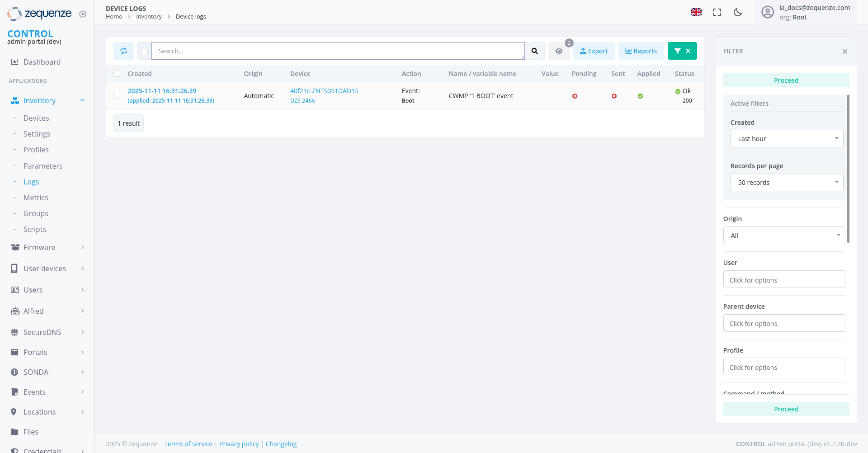Screen dimensions: 868x453
Task: Expand the Firmware menu chevron
Action: point(82,247)
